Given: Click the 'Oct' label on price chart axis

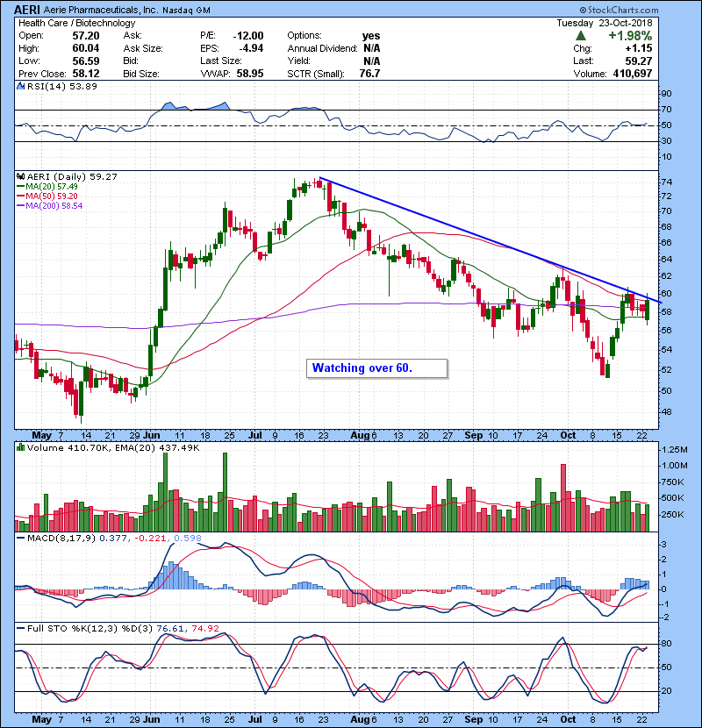Looking at the screenshot, I should click(568, 436).
